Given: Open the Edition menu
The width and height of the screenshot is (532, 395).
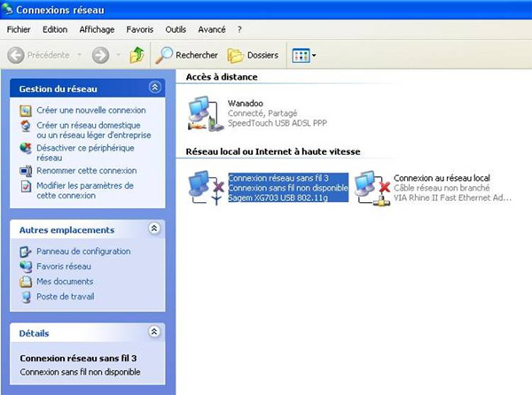Looking at the screenshot, I should (55, 30).
